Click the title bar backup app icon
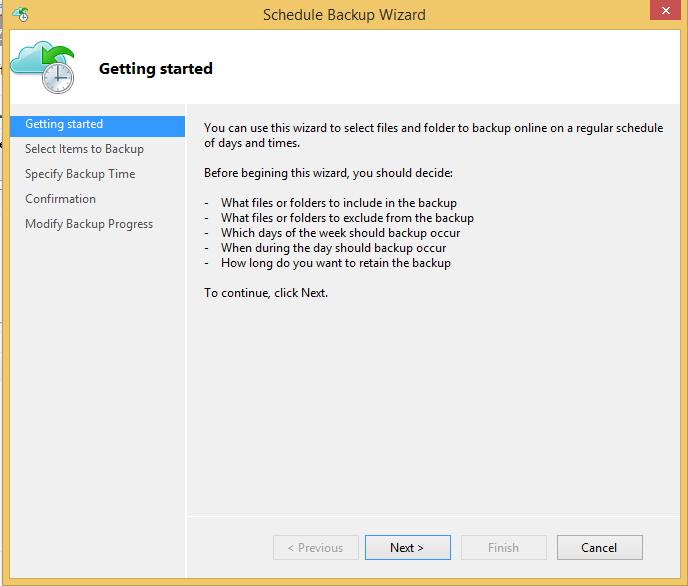 21,14
